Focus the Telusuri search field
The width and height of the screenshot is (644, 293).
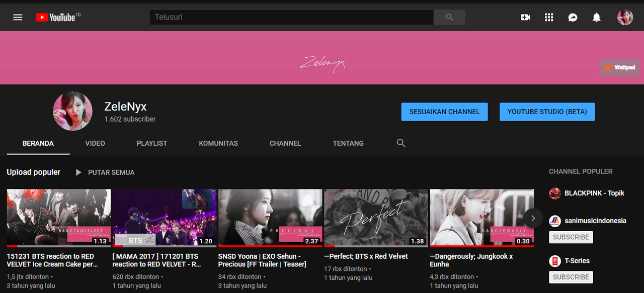(292, 17)
